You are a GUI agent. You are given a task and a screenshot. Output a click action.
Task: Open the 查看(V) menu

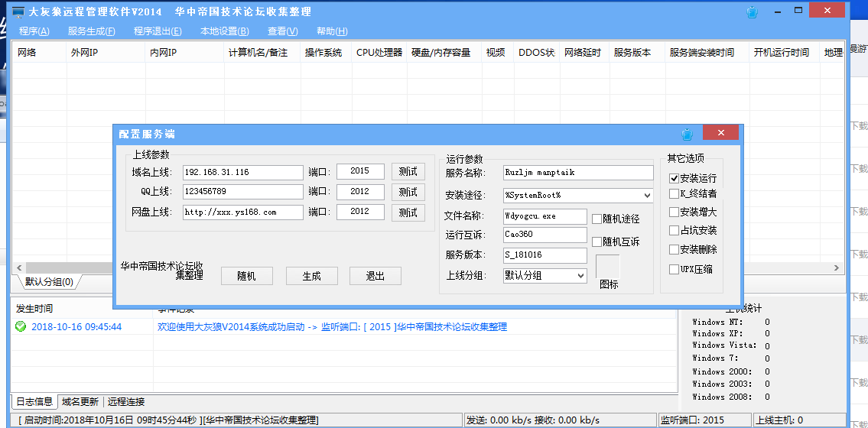point(283,31)
